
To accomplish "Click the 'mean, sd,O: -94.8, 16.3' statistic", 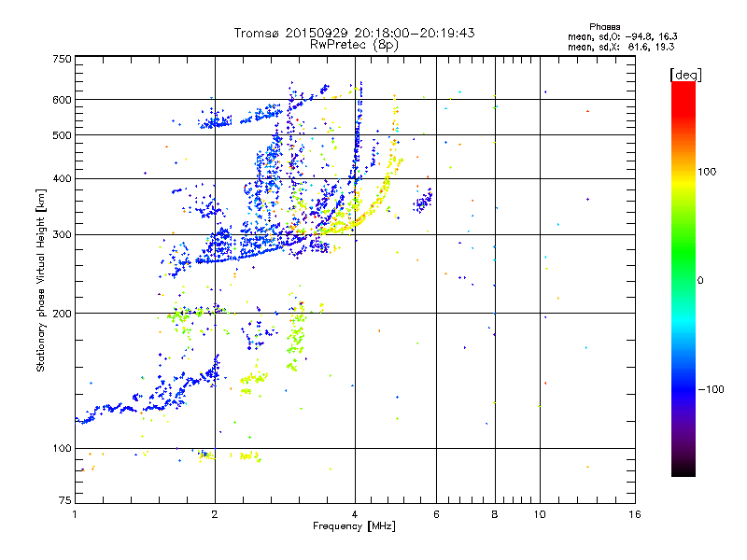I will click(622, 36).
